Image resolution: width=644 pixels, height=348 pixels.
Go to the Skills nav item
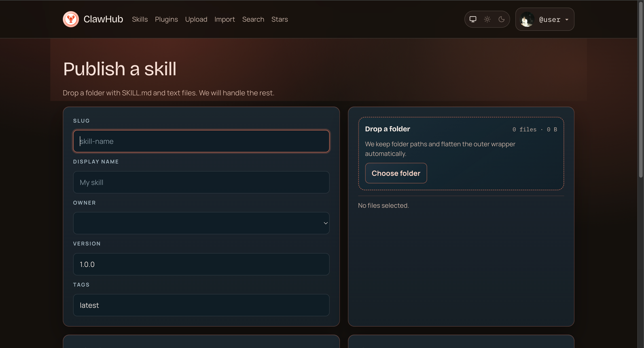point(140,19)
